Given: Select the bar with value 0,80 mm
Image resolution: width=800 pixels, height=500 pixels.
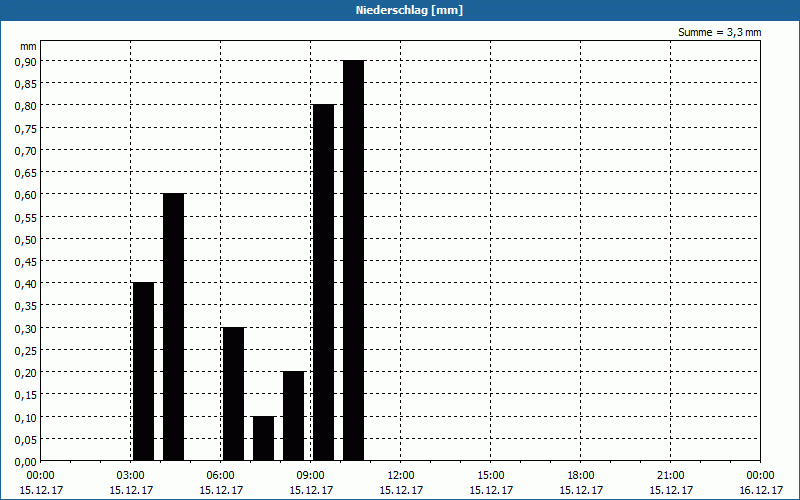Looking at the screenshot, I should pos(323,282).
